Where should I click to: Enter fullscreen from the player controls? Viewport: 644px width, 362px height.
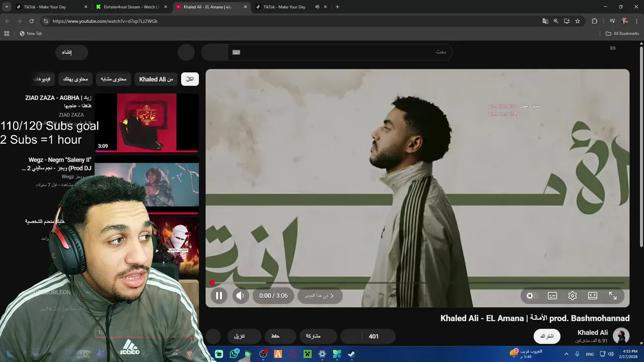tap(613, 296)
